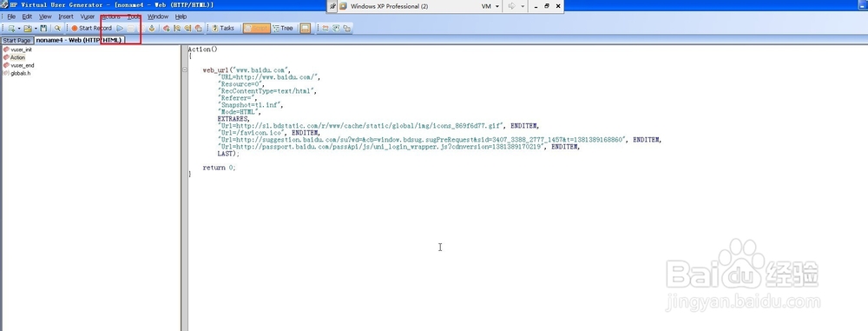
Task: Open the Window menu
Action: [x=158, y=17]
